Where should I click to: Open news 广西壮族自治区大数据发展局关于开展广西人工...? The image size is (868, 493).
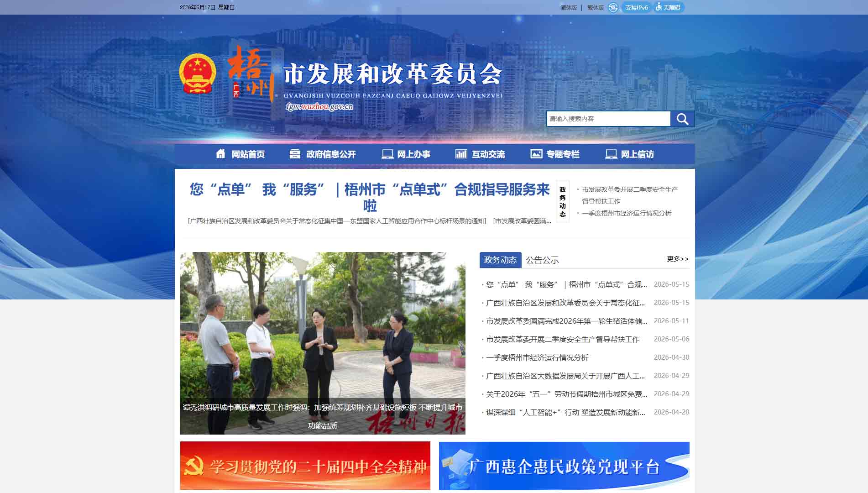tap(565, 376)
